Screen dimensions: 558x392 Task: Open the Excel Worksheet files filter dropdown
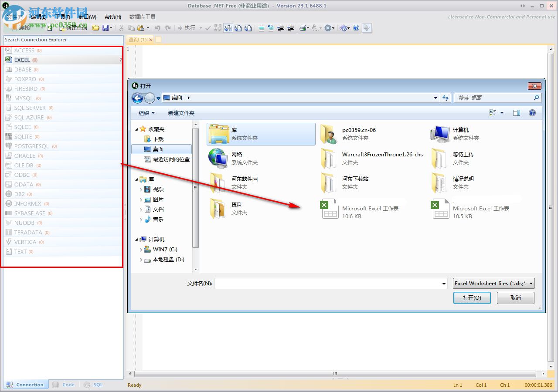pos(494,284)
